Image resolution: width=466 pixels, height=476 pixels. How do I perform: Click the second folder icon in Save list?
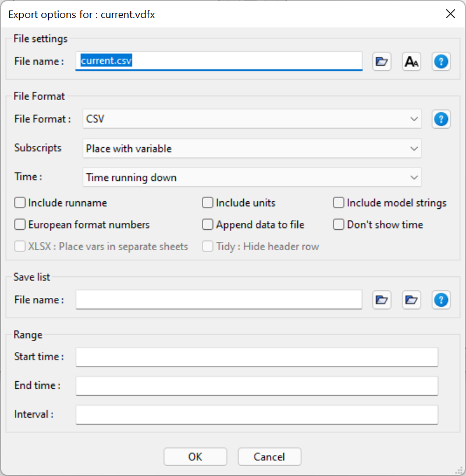click(x=411, y=300)
